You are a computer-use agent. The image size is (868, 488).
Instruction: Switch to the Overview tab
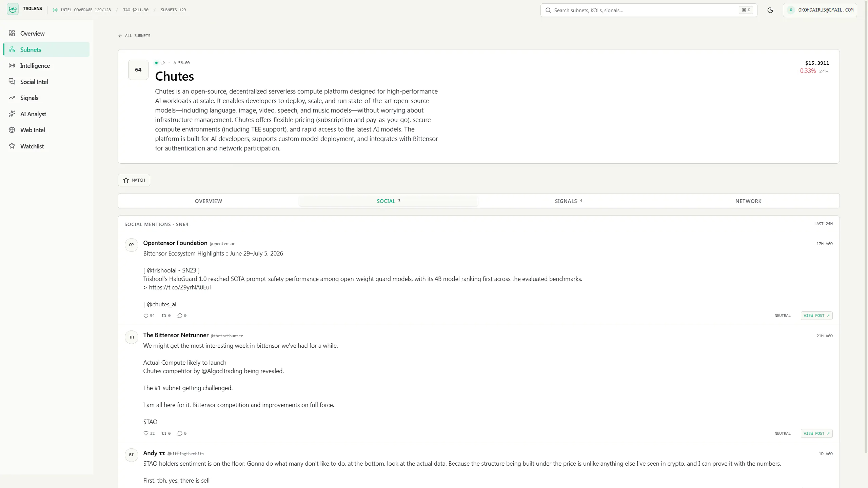(x=209, y=201)
